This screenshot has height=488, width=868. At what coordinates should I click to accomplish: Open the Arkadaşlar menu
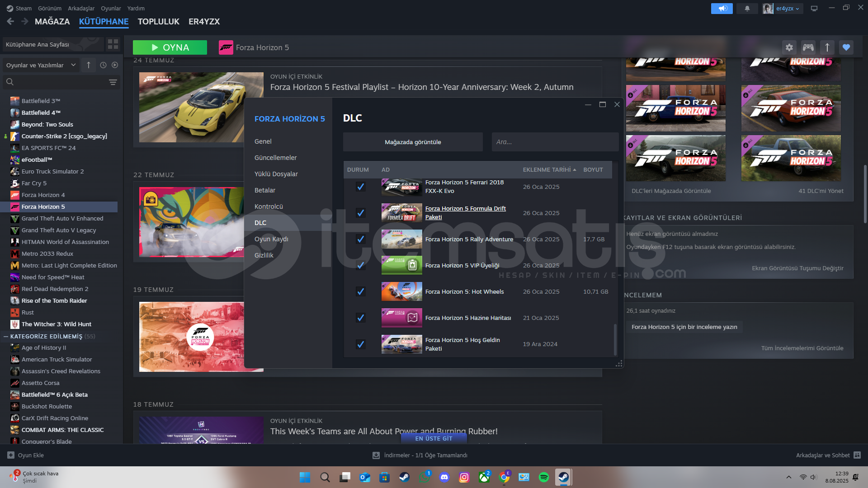click(x=81, y=8)
